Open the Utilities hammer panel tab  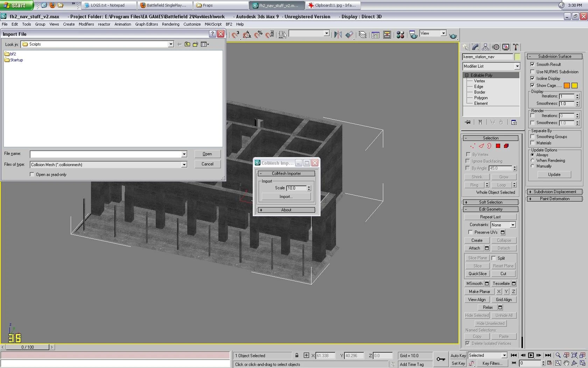point(516,47)
